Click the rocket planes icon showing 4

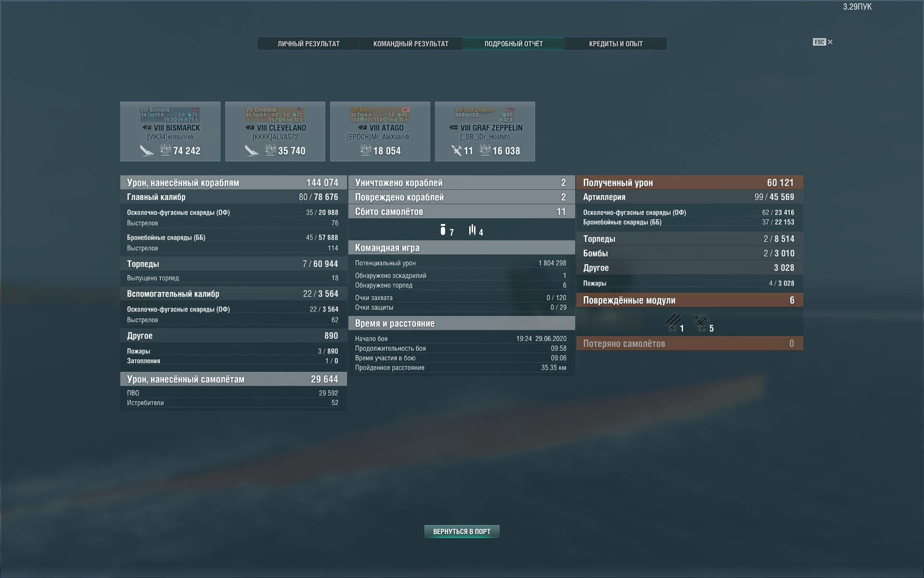coord(472,230)
